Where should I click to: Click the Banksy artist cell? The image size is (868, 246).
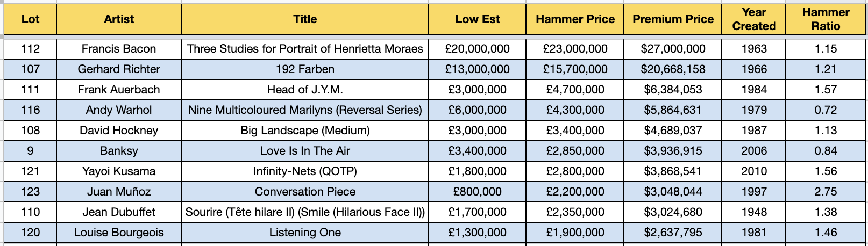tap(119, 151)
